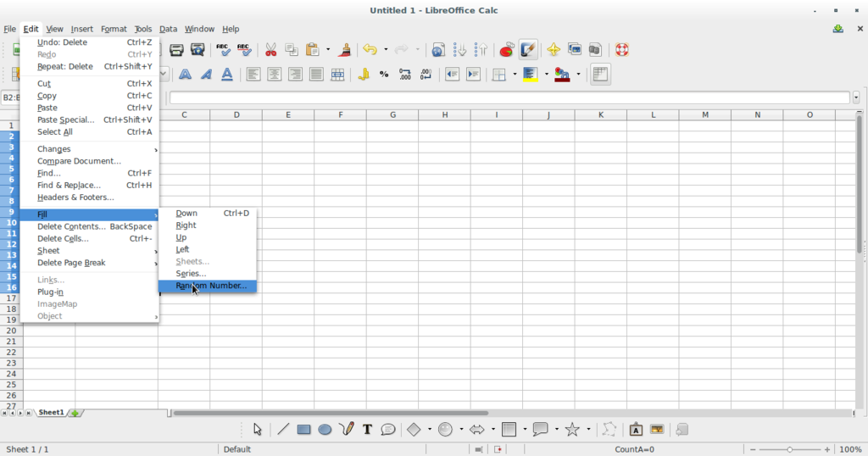The image size is (868, 456).
Task: Sort descending with toolbar icon
Action: 481,50
